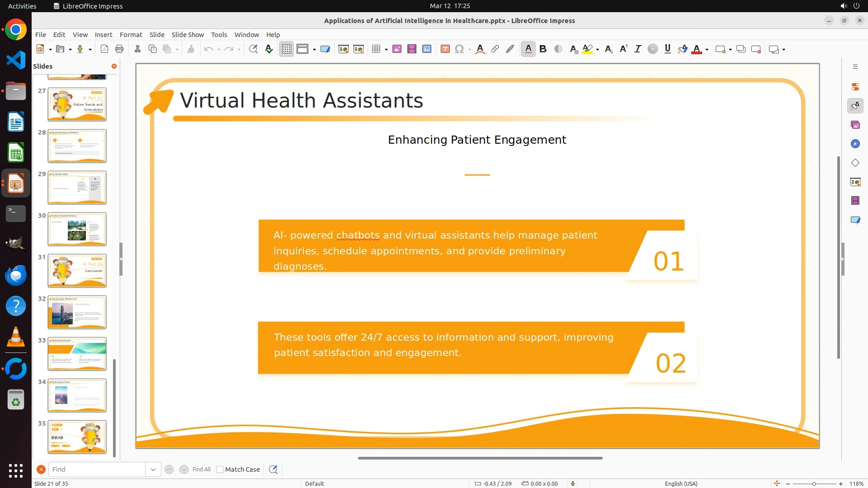The width and height of the screenshot is (868, 488).
Task: Insert audio or video icon
Action: tap(411, 49)
